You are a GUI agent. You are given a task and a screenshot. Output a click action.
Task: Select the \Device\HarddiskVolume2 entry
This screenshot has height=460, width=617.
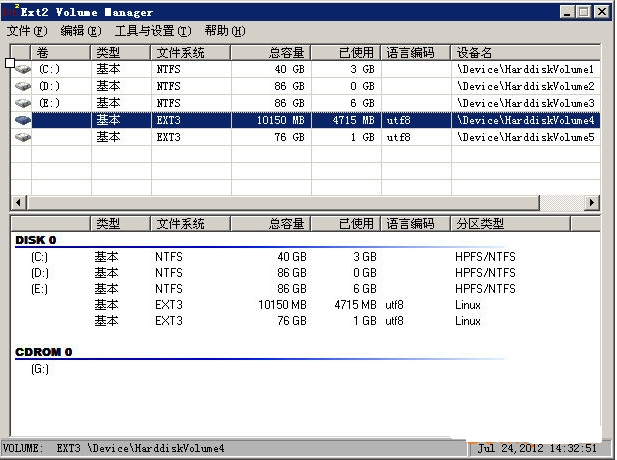[x=525, y=86]
